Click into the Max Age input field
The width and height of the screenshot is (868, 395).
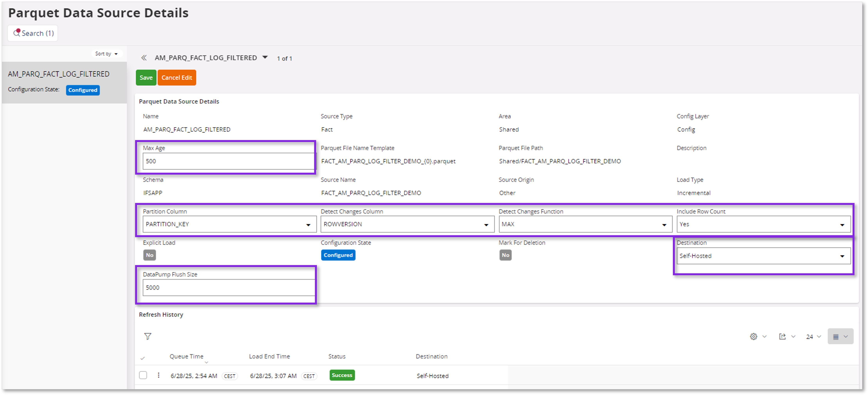tap(229, 161)
